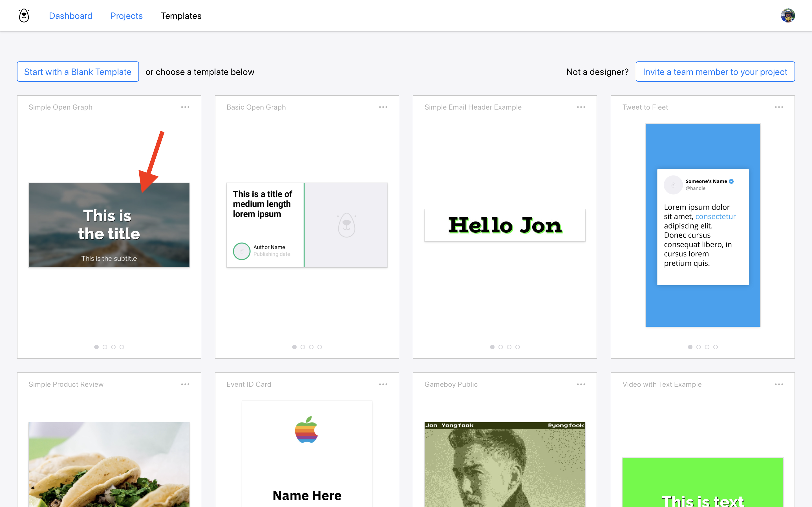Screen dimensions: 812x507
Task: Select second carousel dot on Simple Open Graph
Action: (105, 347)
